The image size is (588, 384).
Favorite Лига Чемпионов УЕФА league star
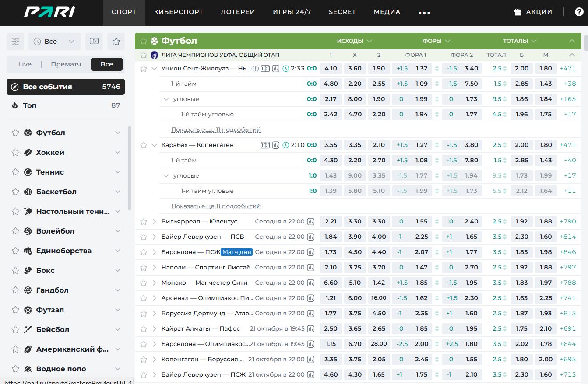coord(144,55)
